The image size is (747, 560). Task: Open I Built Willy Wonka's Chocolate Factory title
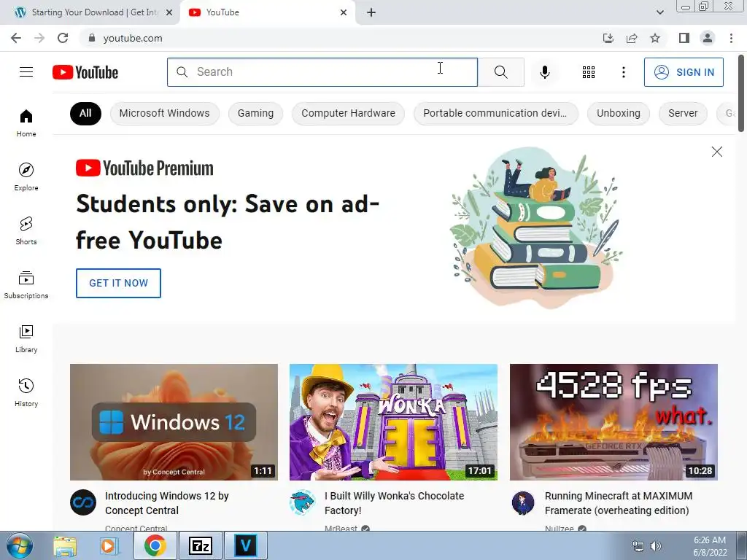[395, 503]
